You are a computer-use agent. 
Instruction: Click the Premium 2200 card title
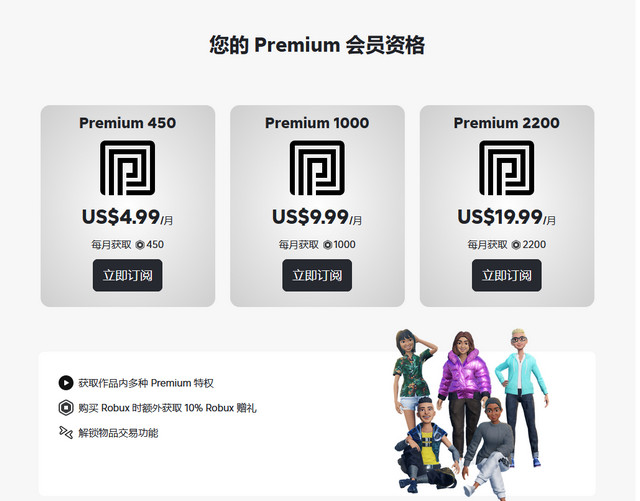(x=507, y=123)
